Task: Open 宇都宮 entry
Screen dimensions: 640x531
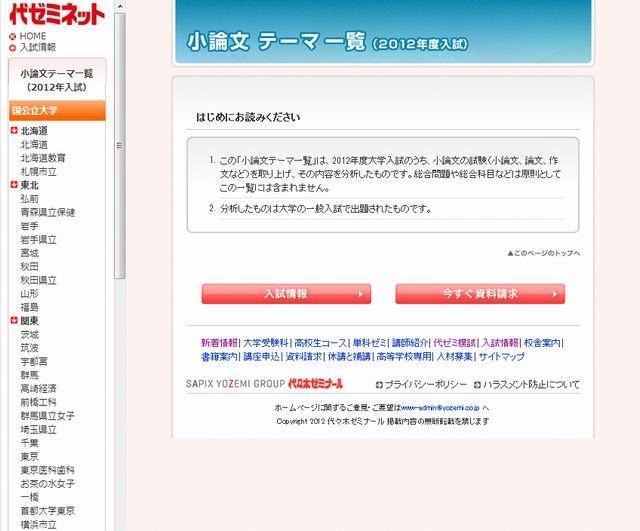Action: tap(34, 362)
